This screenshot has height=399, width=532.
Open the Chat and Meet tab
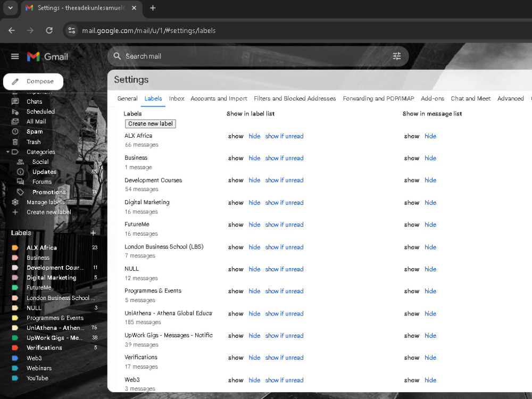pyautogui.click(x=471, y=98)
